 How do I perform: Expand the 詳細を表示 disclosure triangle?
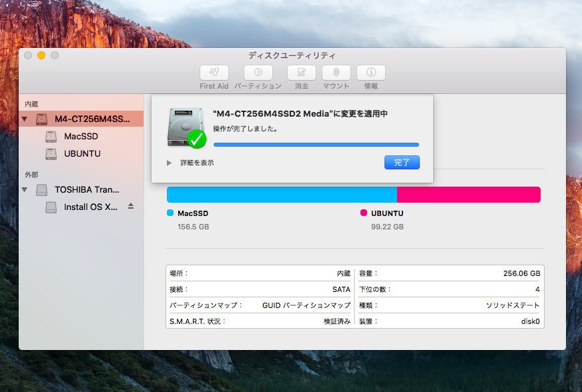pyautogui.click(x=170, y=163)
